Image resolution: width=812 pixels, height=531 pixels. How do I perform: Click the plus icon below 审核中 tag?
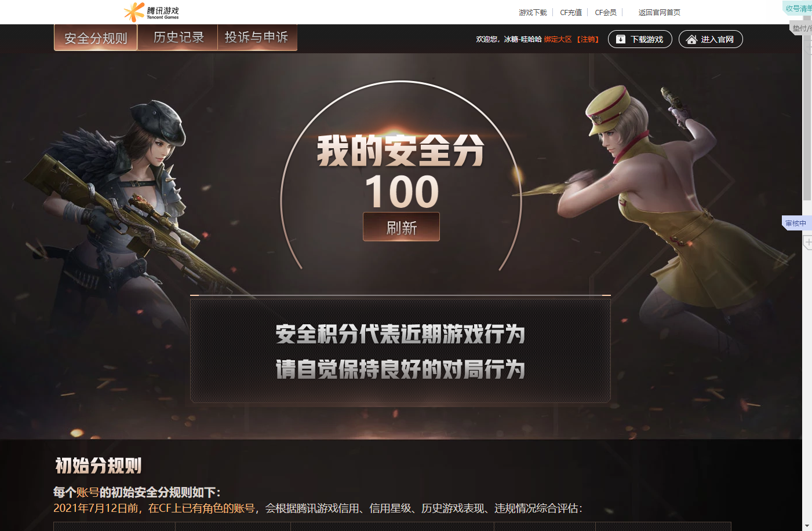808,242
